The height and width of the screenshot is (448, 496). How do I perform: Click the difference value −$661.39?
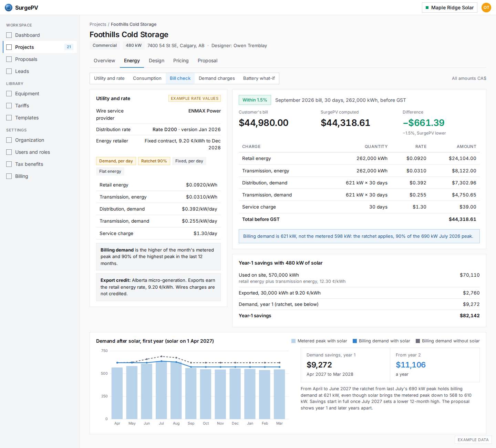(x=424, y=123)
